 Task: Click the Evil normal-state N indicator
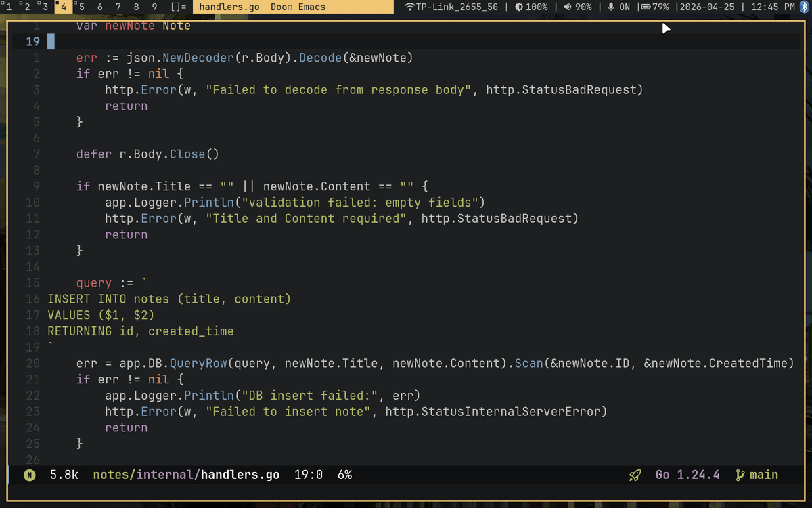28,475
